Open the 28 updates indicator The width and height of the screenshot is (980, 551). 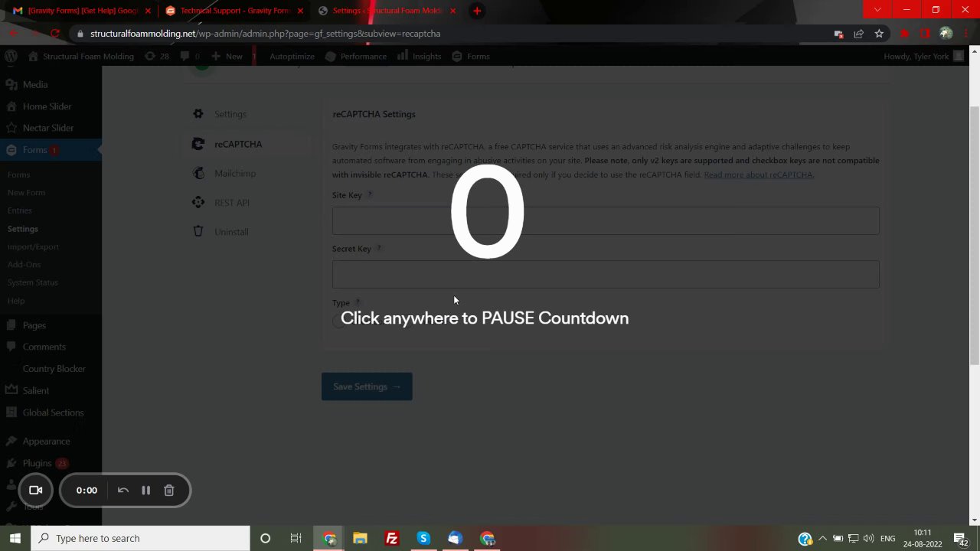click(157, 56)
